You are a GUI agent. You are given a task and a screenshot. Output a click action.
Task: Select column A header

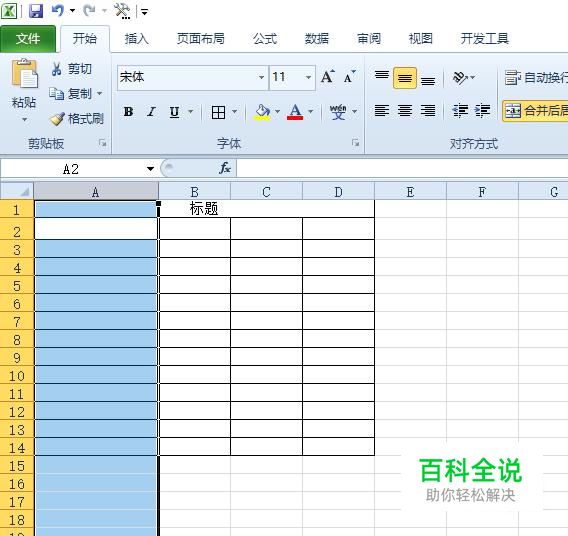(96, 192)
